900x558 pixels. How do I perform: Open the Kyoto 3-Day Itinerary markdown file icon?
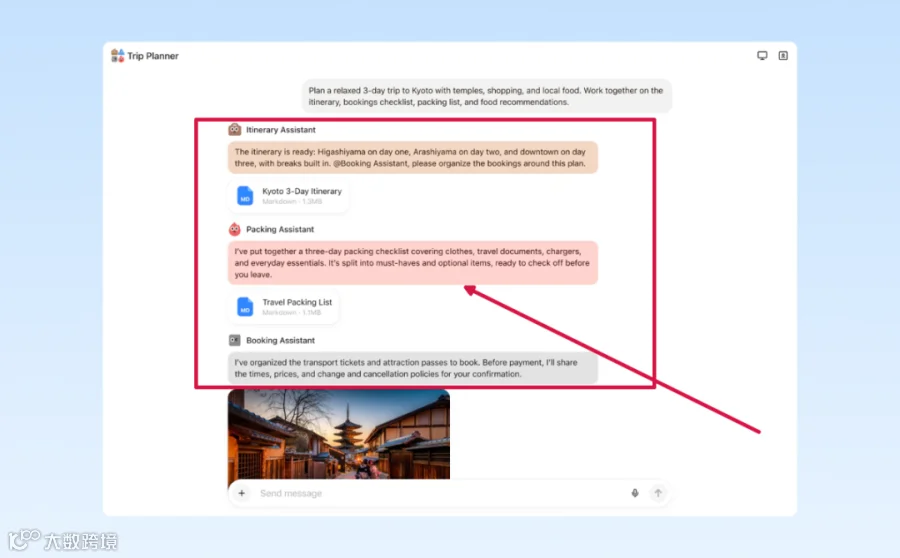pos(245,196)
